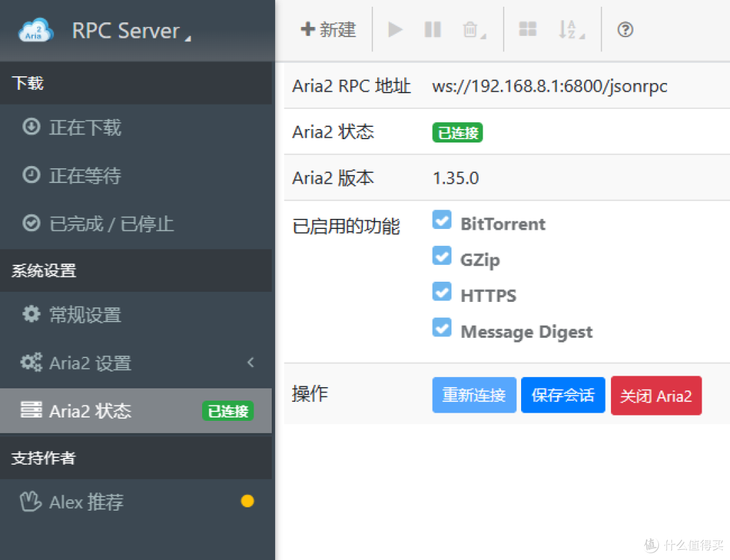Screen dimensions: 730x560
Task: Click the Aria2 版本 label
Action: pyautogui.click(x=333, y=178)
